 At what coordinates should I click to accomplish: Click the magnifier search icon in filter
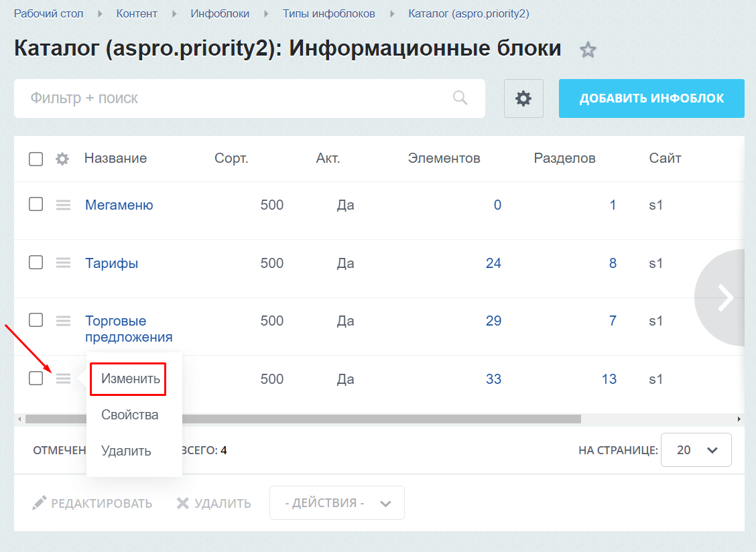[460, 98]
